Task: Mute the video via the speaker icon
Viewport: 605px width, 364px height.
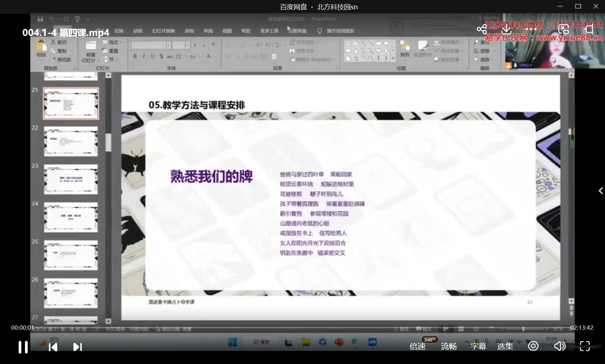Action: pos(560,347)
